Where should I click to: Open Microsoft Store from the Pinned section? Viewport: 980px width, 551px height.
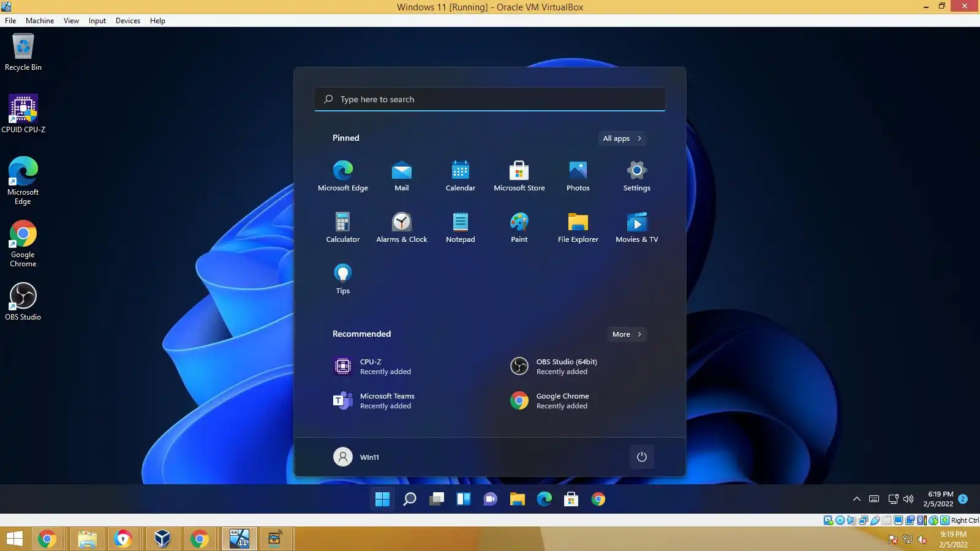(x=519, y=176)
